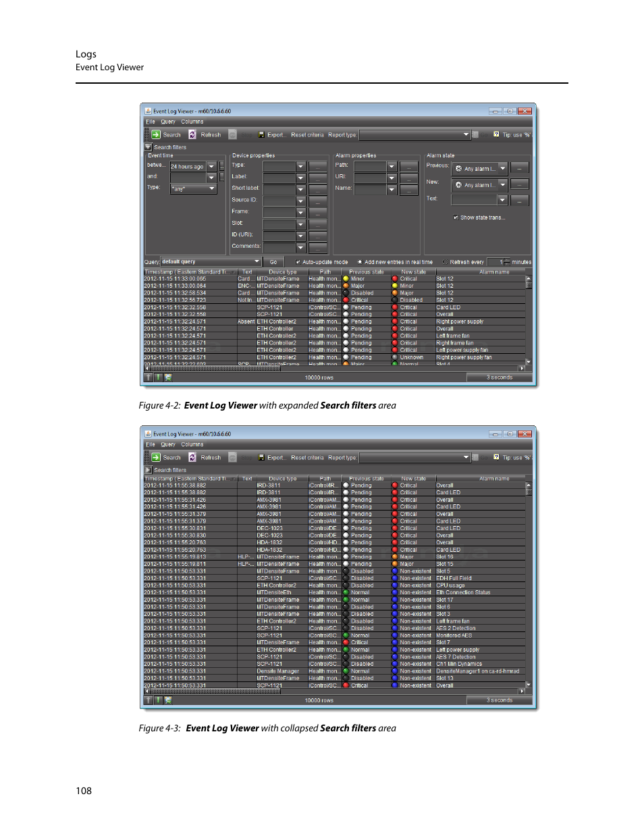The image size is (644, 834).
Task: Click the green Search icon in lower window
Action: (x=156, y=457)
